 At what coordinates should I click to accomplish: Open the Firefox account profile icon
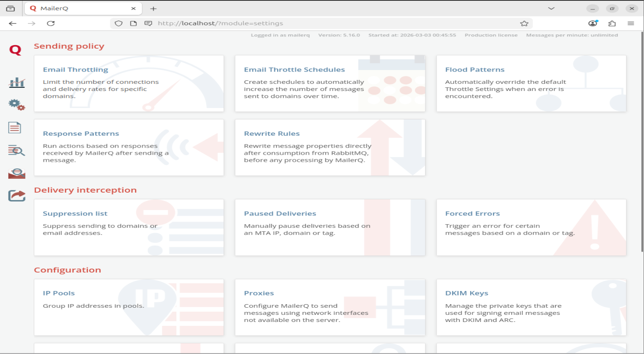[593, 23]
